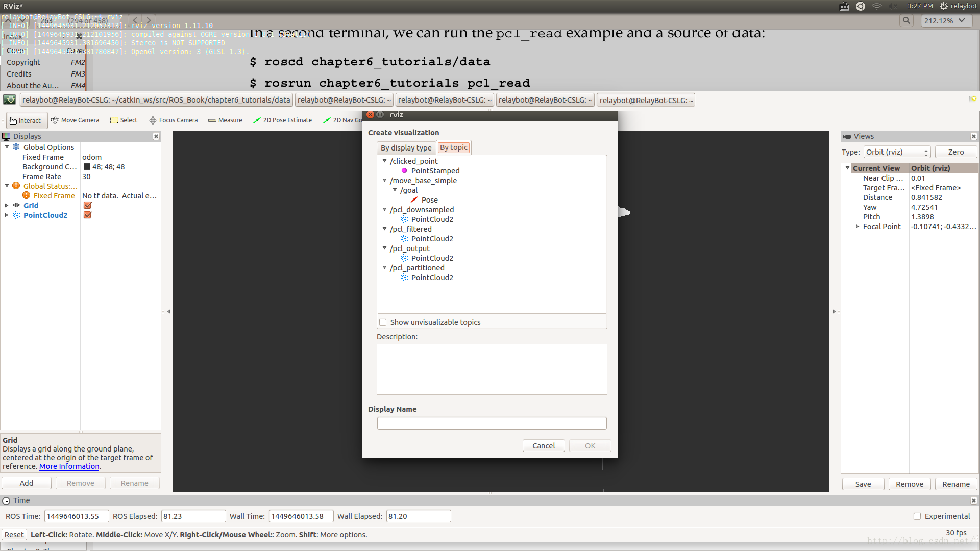Click the Grid display icon
This screenshot has height=551, width=980.
[x=16, y=205]
